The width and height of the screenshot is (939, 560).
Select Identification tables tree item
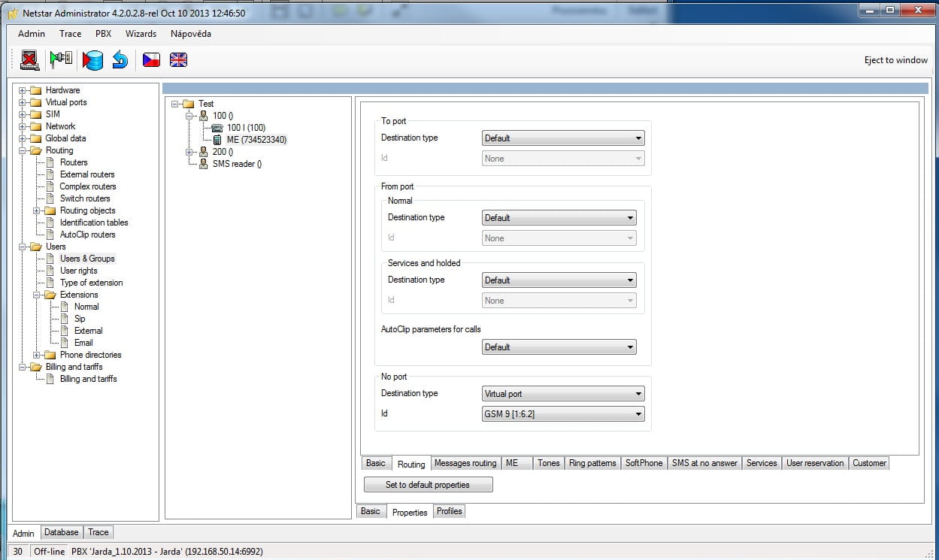[x=94, y=222]
